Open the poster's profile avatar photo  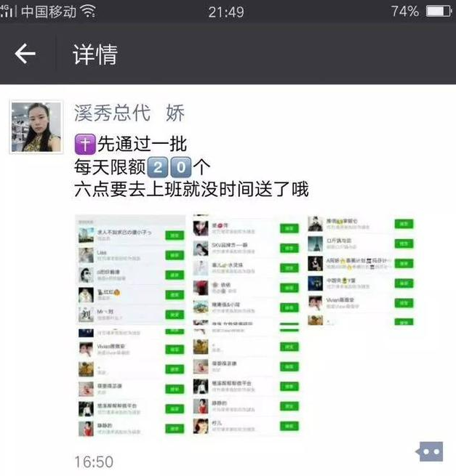[36, 127]
